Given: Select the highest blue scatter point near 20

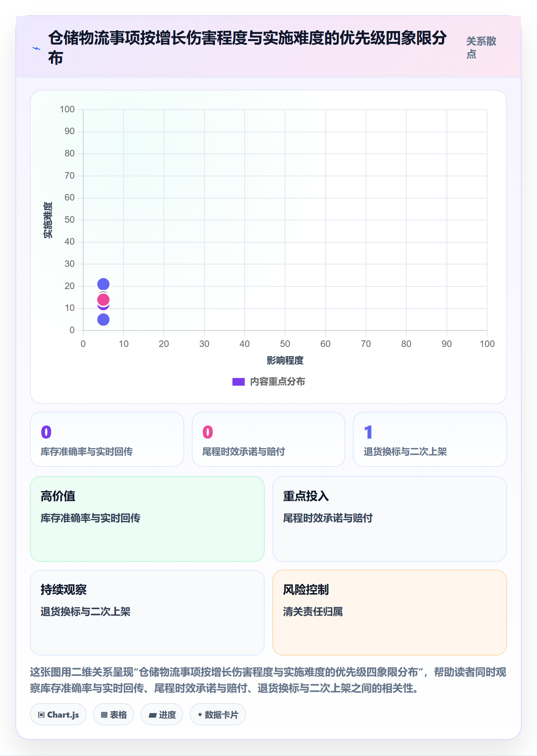Looking at the screenshot, I should point(103,284).
